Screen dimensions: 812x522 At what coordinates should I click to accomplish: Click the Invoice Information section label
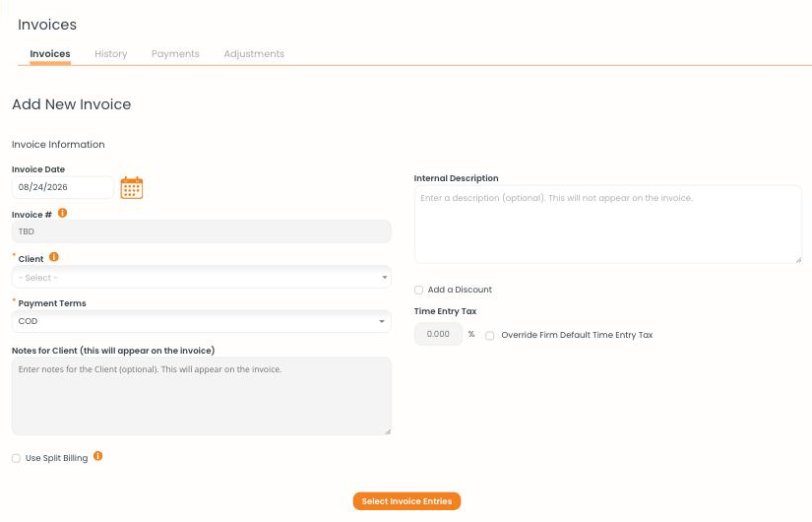(58, 144)
